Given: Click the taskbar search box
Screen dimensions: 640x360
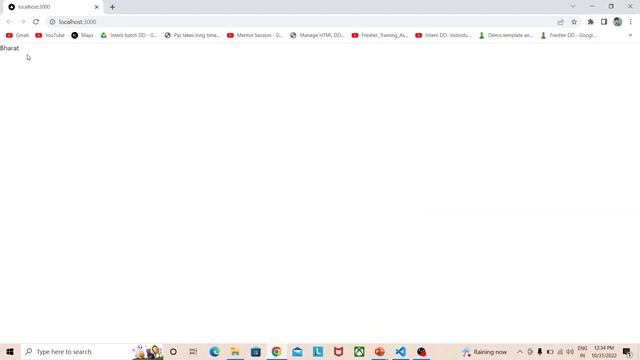Looking at the screenshot, I should point(92,351).
